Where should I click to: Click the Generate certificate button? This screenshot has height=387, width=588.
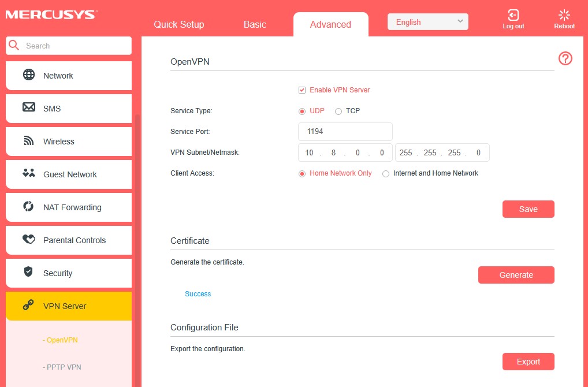pyautogui.click(x=516, y=274)
